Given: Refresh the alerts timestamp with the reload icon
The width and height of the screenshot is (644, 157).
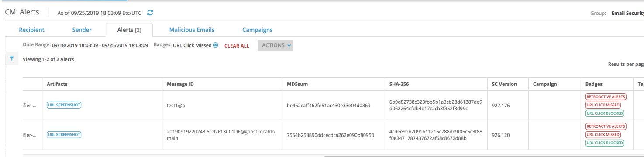Looking at the screenshot, I should 150,13.
